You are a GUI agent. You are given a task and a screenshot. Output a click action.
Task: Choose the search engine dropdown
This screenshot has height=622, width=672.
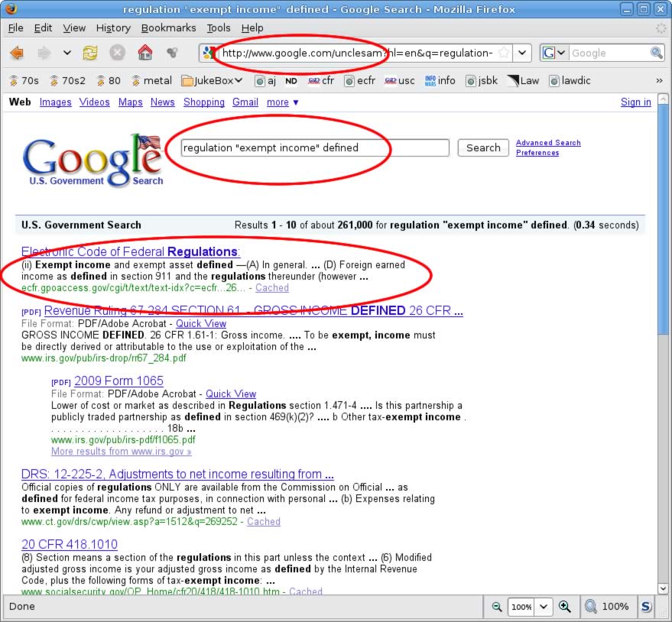(554, 53)
